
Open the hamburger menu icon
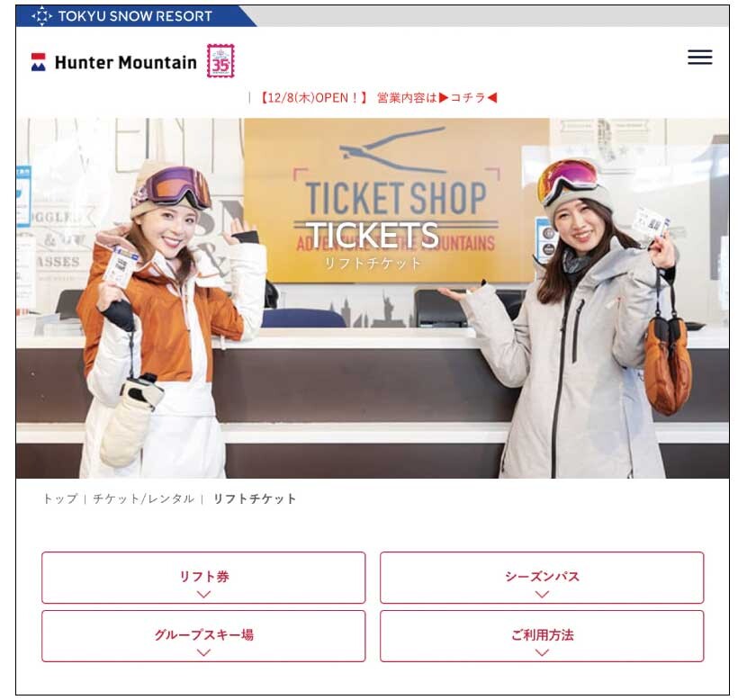(699, 58)
